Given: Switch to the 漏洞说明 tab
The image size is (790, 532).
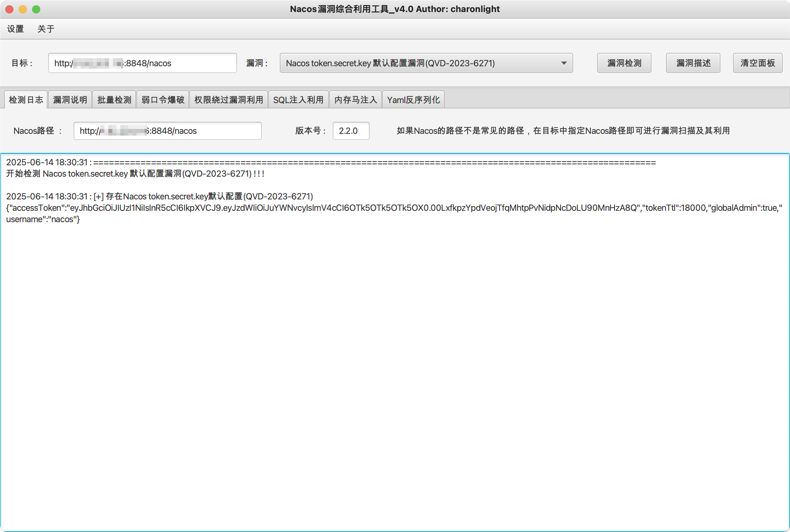Looking at the screenshot, I should tap(70, 100).
